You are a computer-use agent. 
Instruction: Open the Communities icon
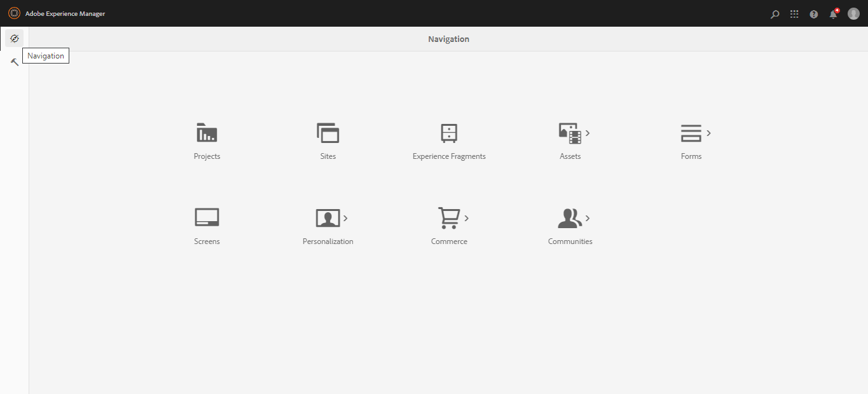570,218
